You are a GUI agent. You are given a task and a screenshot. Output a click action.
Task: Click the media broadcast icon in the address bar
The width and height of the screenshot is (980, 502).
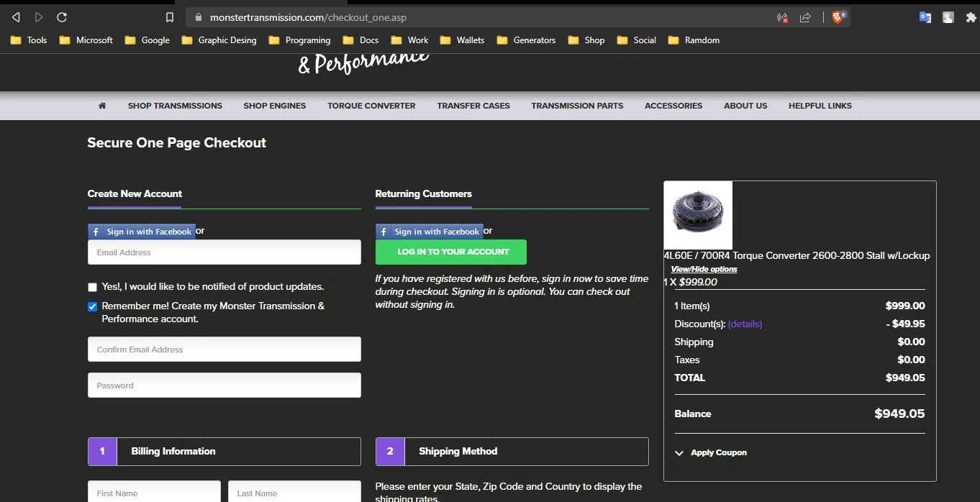coord(782,17)
